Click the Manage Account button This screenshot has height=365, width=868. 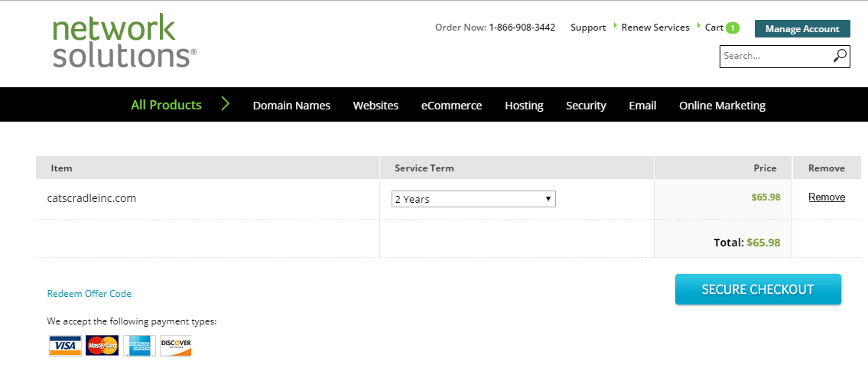[802, 29]
